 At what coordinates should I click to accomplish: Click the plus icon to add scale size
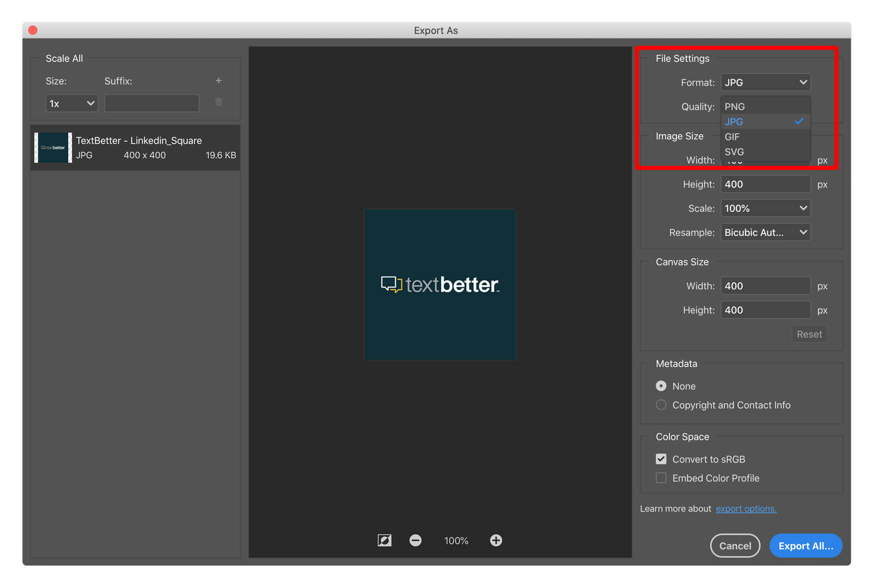click(219, 81)
